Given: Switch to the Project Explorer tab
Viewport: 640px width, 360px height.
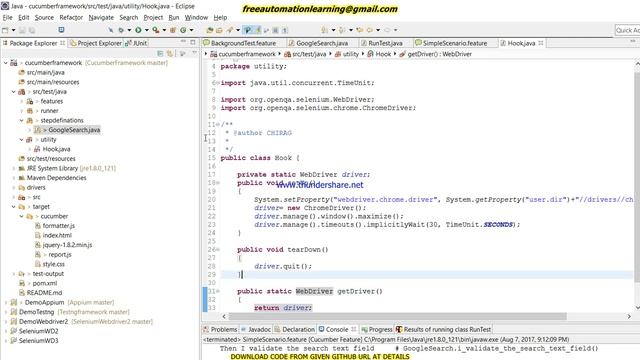Looking at the screenshot, I should pos(96,43).
